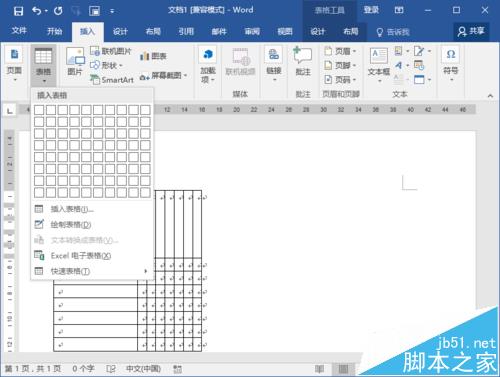Open the 页脚 footer dropdown

(x=340, y=65)
